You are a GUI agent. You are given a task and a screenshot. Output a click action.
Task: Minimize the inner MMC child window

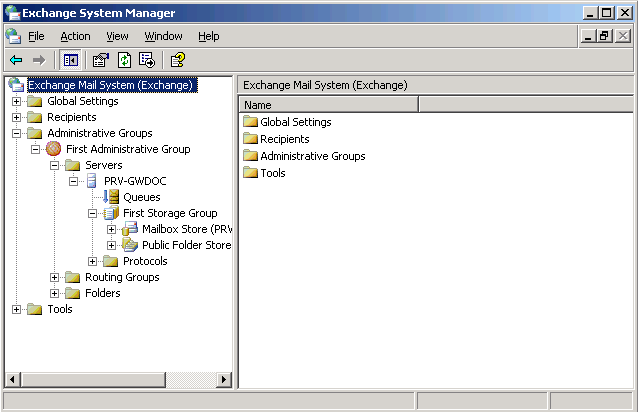[588, 36]
